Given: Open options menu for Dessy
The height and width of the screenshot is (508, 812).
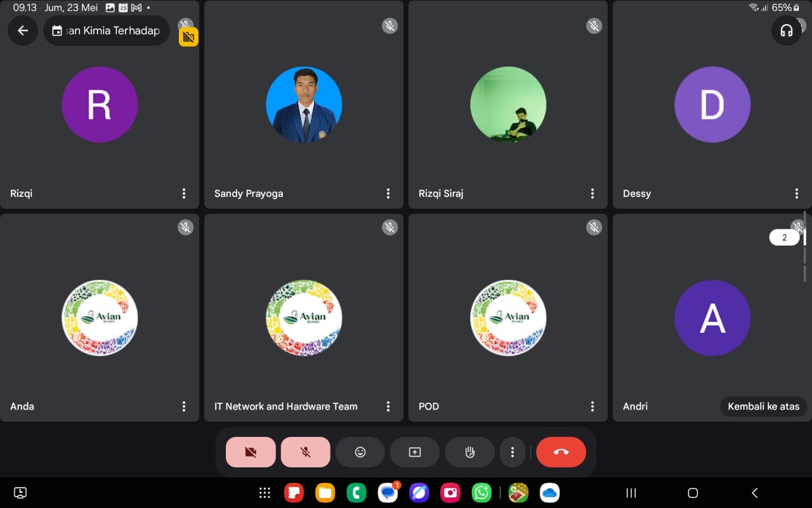Looking at the screenshot, I should pos(797,194).
